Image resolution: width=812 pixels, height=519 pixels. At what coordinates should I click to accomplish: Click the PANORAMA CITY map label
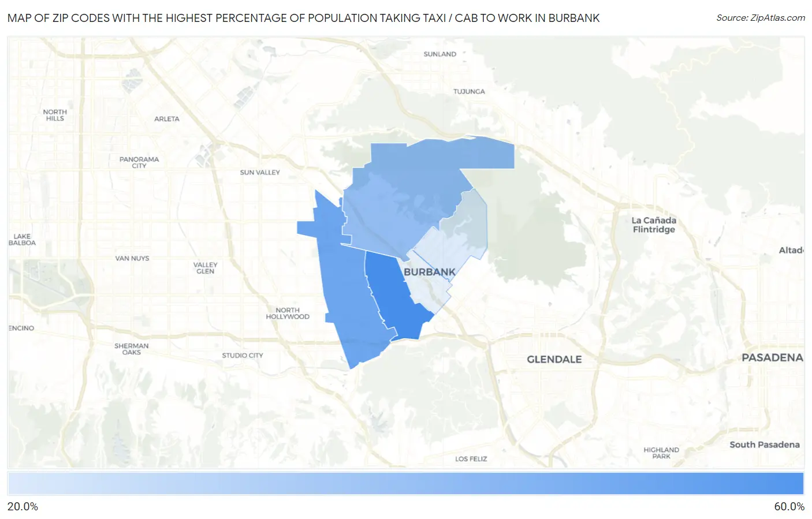point(139,162)
